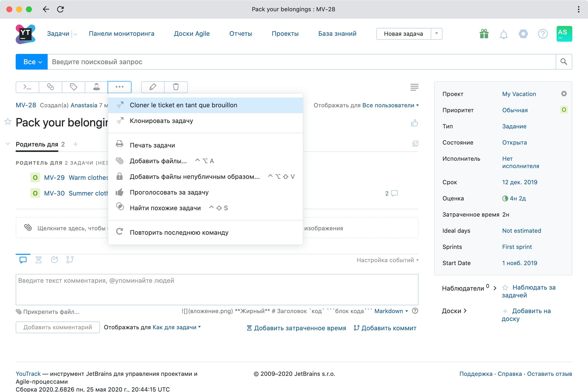Click the hamburger menu icon
This screenshot has width=588, height=392.
[x=414, y=87]
